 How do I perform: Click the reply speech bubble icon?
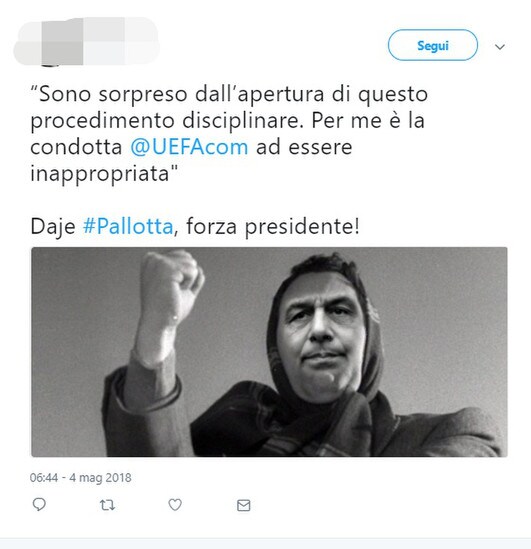[39, 505]
